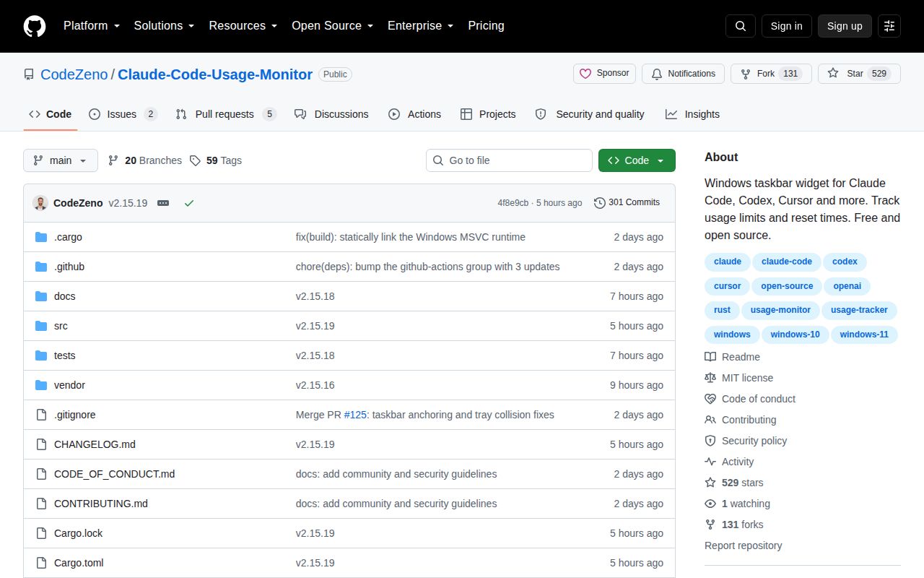
Task: Expand the Solutions menu
Action: (164, 26)
